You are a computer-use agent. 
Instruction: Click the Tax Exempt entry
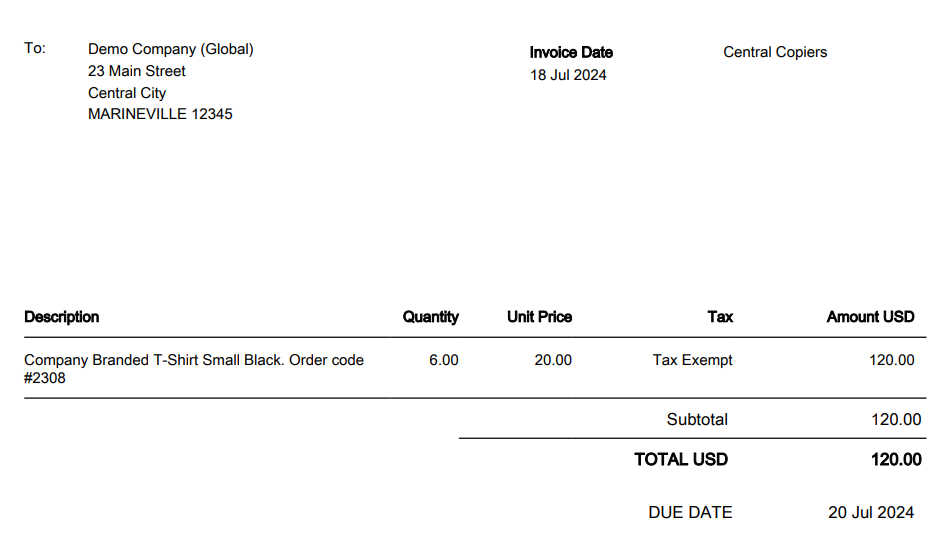pyautogui.click(x=692, y=360)
